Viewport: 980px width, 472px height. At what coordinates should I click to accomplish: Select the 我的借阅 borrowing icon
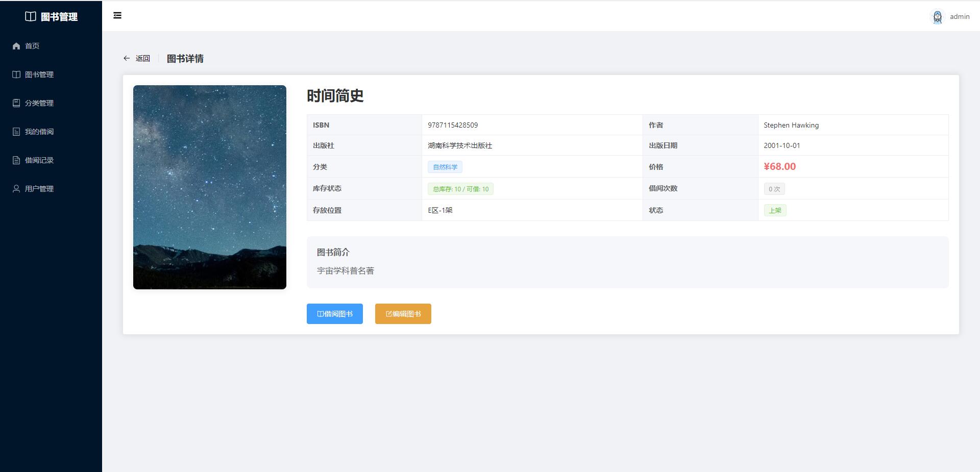(16, 131)
